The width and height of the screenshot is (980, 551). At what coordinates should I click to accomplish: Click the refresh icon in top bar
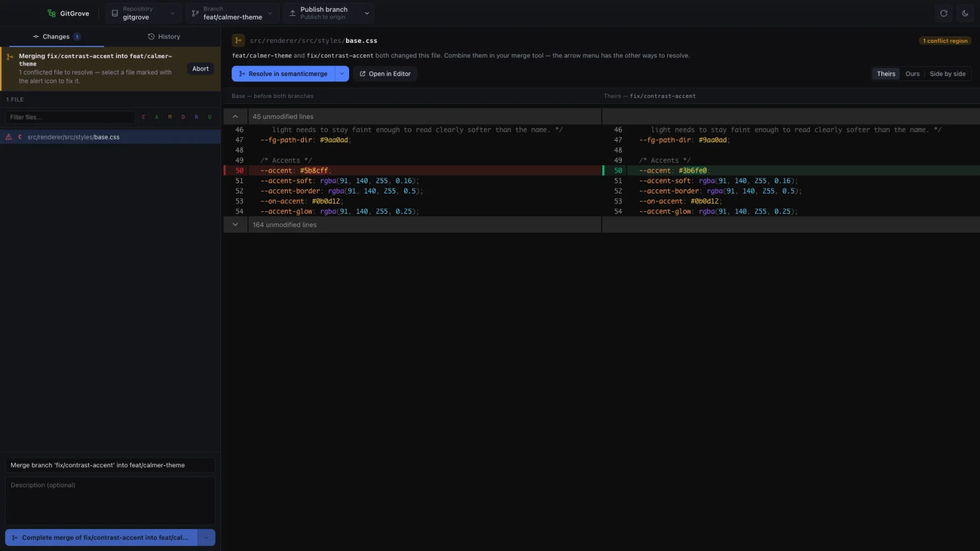943,13
